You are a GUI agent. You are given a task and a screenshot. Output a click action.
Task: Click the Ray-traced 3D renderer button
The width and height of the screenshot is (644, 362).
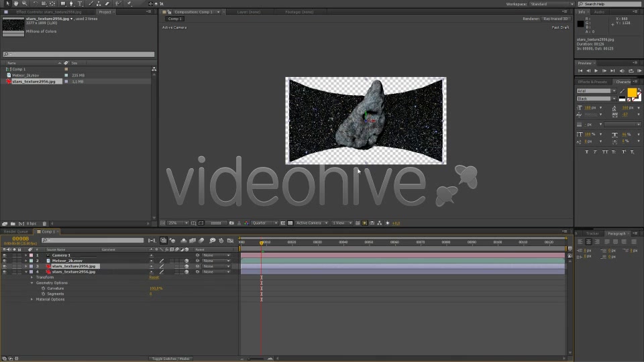tap(555, 19)
